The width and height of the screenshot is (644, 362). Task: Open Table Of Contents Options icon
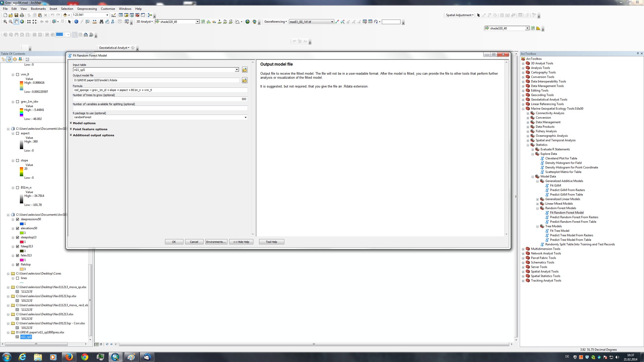tap(27, 59)
